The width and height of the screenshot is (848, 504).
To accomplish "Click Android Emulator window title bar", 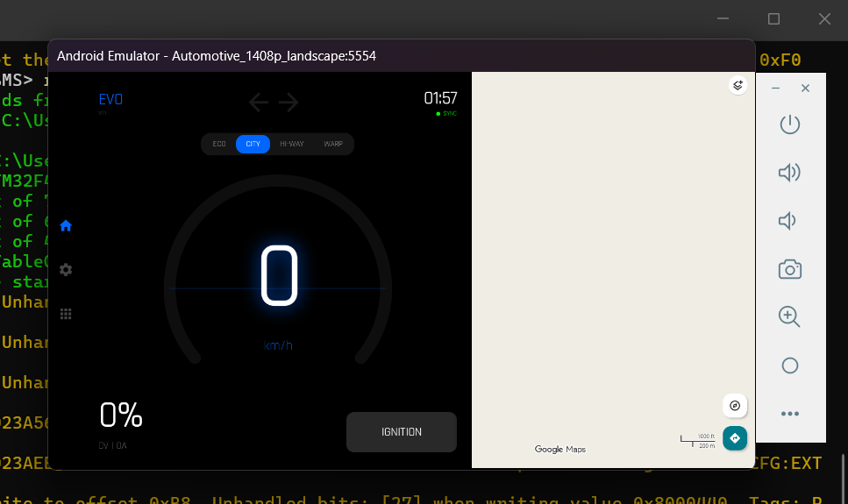I will [402, 56].
